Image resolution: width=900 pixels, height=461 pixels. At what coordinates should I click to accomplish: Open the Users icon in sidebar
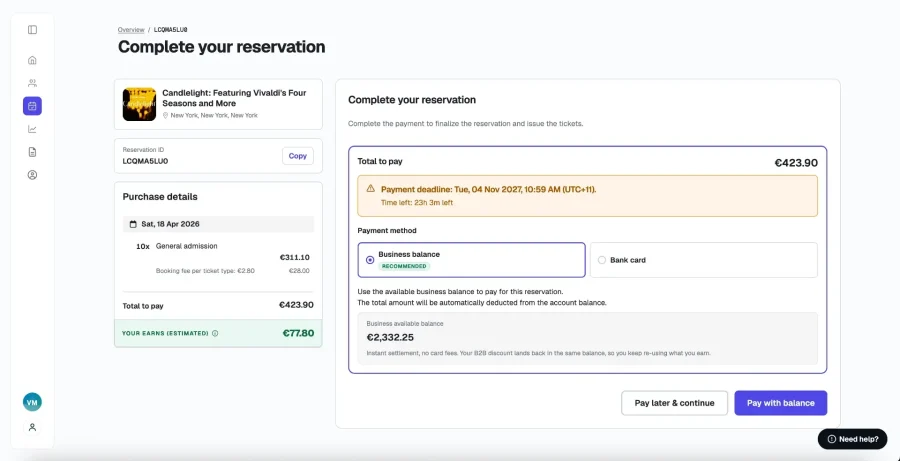pos(32,83)
